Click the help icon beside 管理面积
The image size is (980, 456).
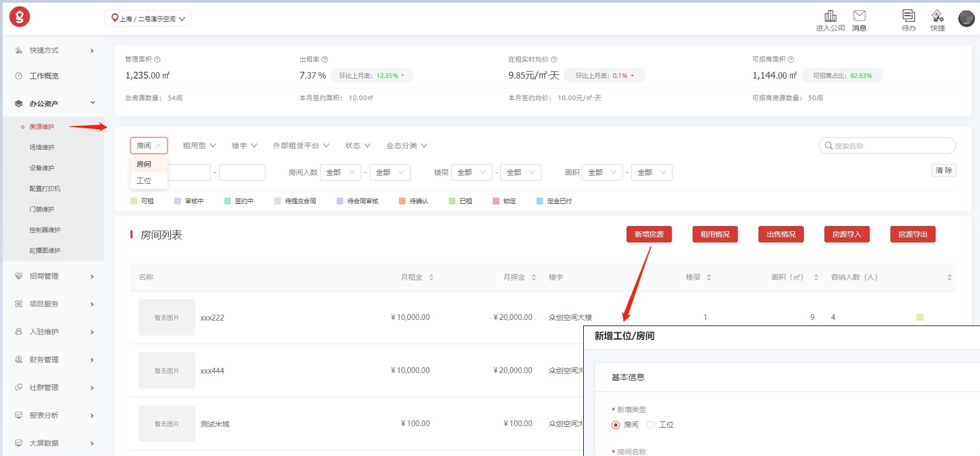pos(157,60)
